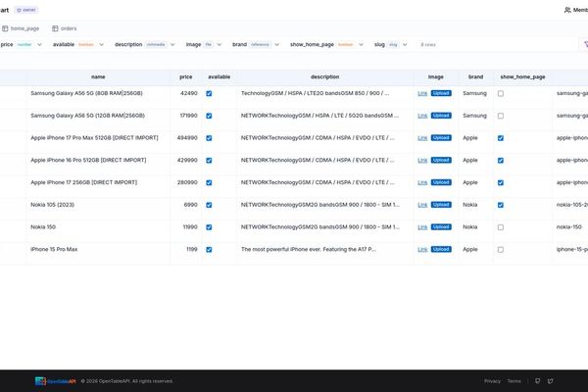The image size is (588, 392).
Task: Open the Twitter icon in footer
Action: 550,381
